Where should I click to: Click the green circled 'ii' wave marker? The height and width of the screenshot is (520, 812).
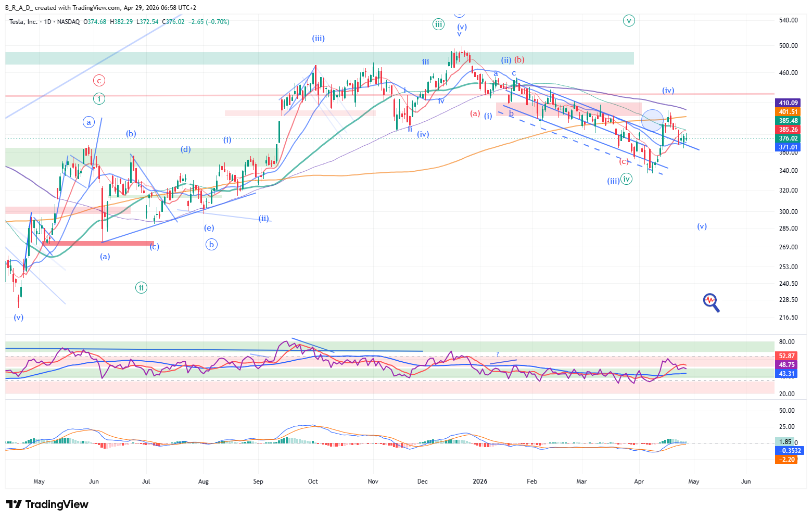(x=141, y=287)
